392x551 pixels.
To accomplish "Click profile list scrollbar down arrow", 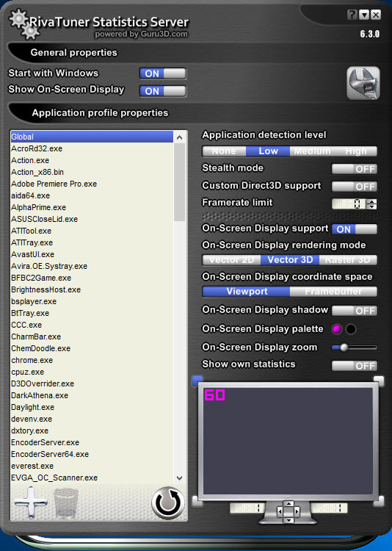I will pos(180,478).
